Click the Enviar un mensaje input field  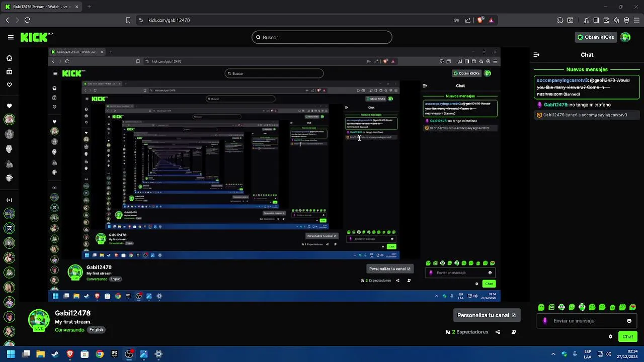[587, 321]
